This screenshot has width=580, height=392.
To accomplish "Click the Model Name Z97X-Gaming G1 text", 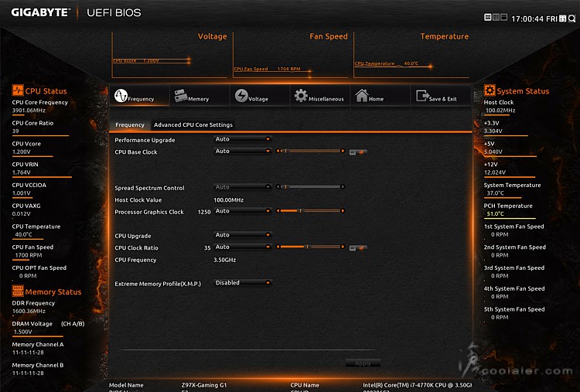I will pos(204,385).
